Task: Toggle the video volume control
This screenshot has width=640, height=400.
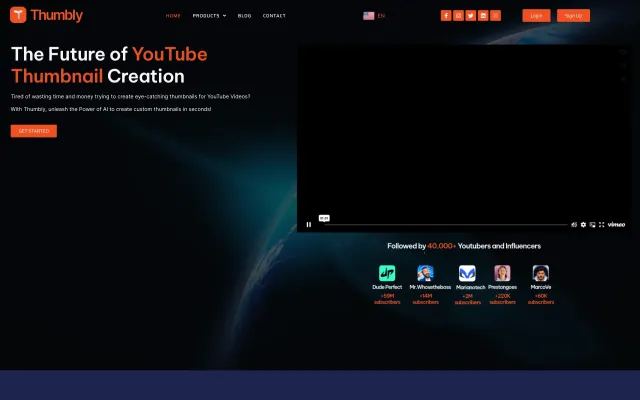Action: coord(574,225)
